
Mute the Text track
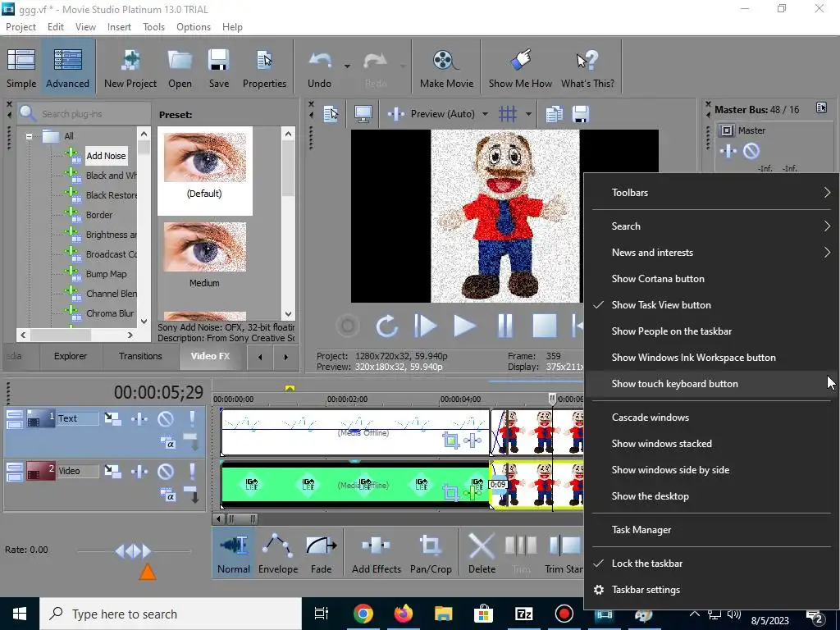click(x=166, y=418)
